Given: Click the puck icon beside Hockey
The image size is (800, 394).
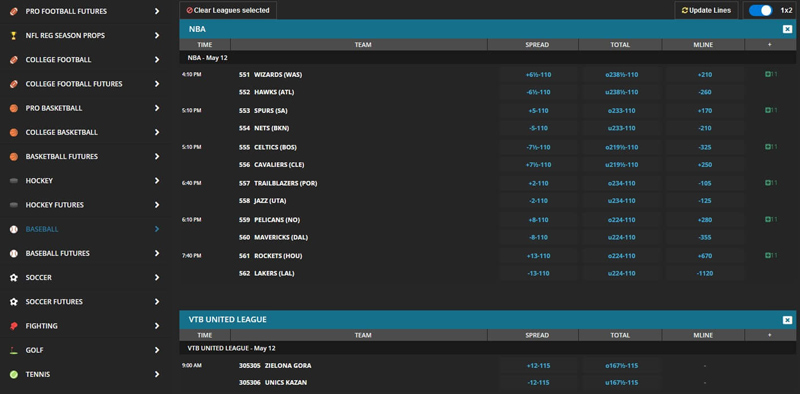Looking at the screenshot, I should click(14, 181).
